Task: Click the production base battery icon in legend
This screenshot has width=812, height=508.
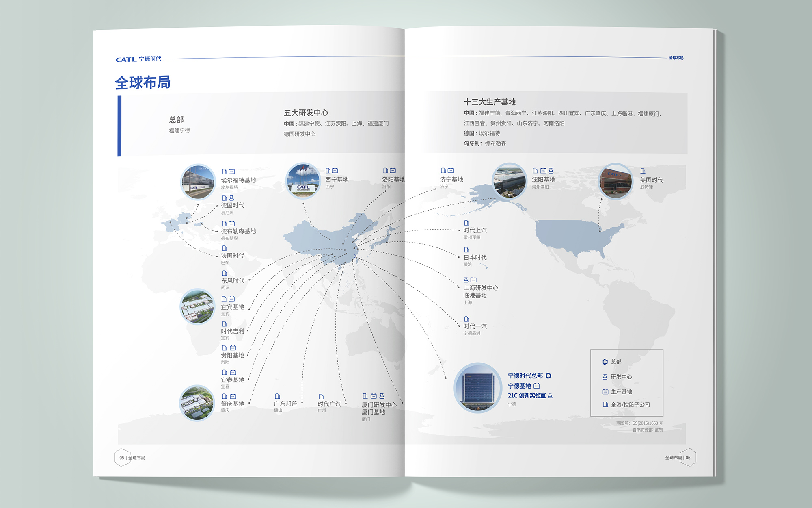Action: (605, 392)
